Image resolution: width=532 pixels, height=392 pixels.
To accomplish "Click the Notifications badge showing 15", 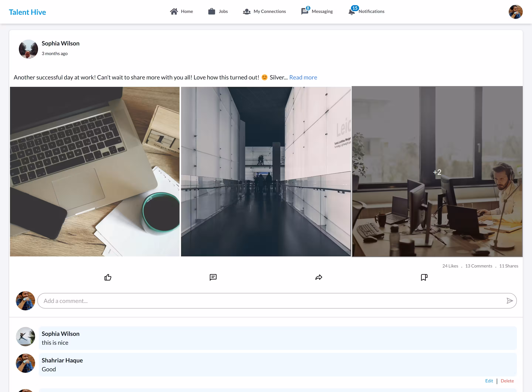I will 355,8.
